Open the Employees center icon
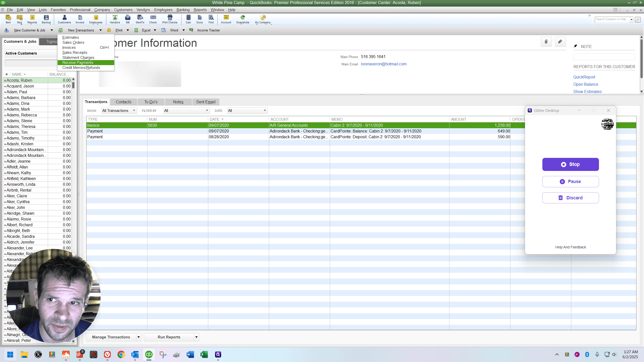The width and height of the screenshot is (644, 362). [96, 19]
